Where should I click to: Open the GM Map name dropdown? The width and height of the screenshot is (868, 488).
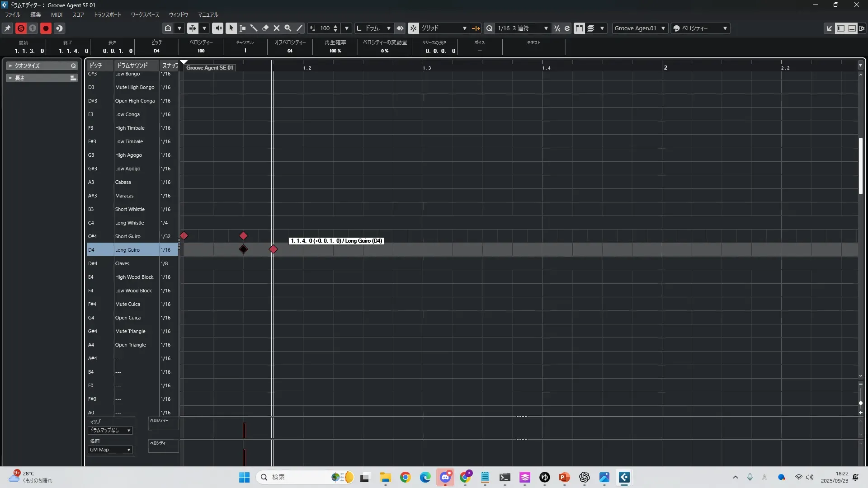(110, 450)
